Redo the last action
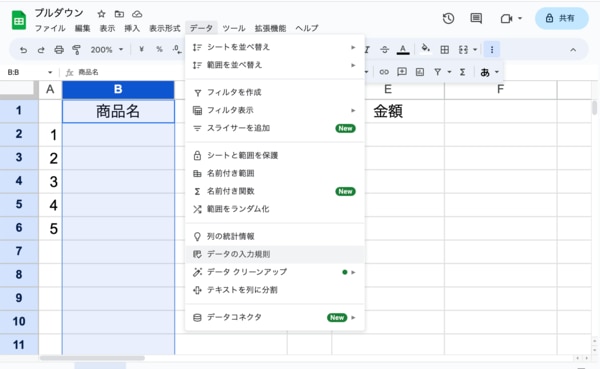Image resolution: width=600 pixels, height=369 pixels. pos(41,50)
